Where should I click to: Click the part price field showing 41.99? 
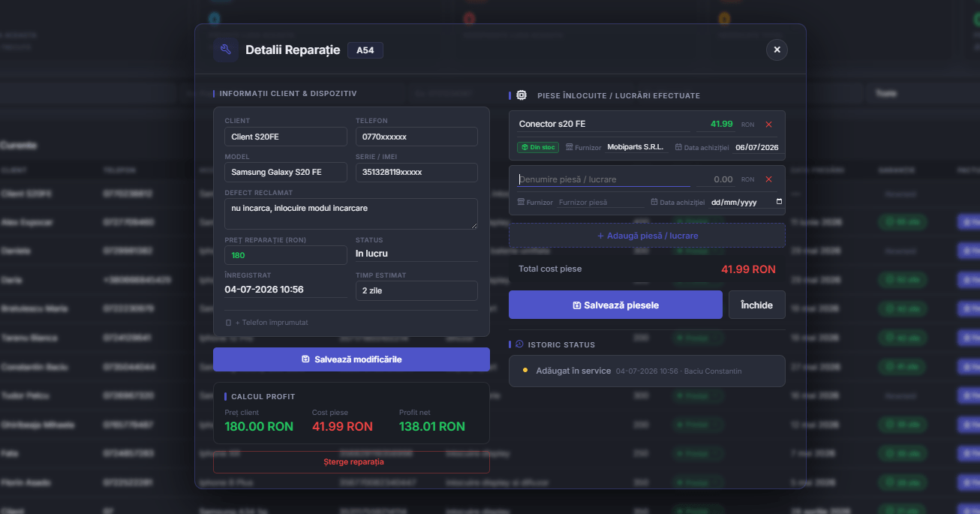(x=716, y=124)
